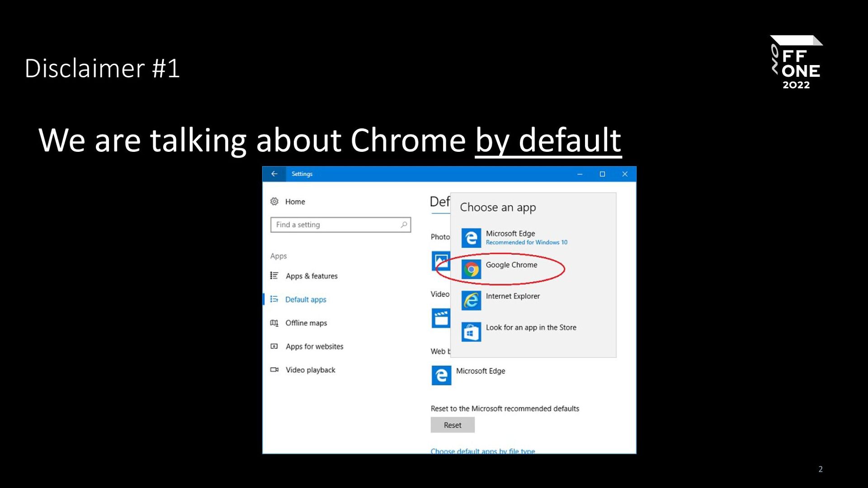Select Look for an app in the Store
This screenshot has height=488, width=868.
tap(531, 327)
